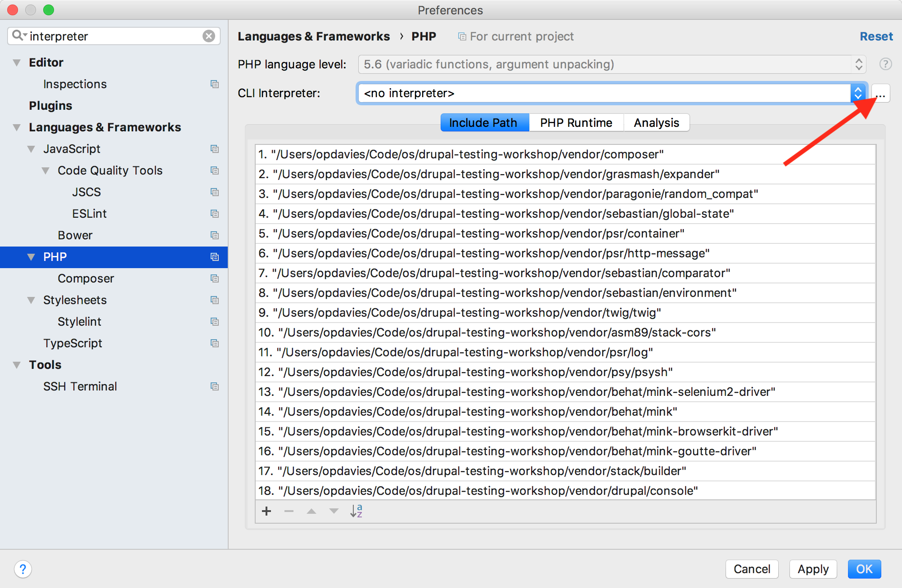The height and width of the screenshot is (588, 902).
Task: Click the move path up arrow icon
Action: pos(311,511)
